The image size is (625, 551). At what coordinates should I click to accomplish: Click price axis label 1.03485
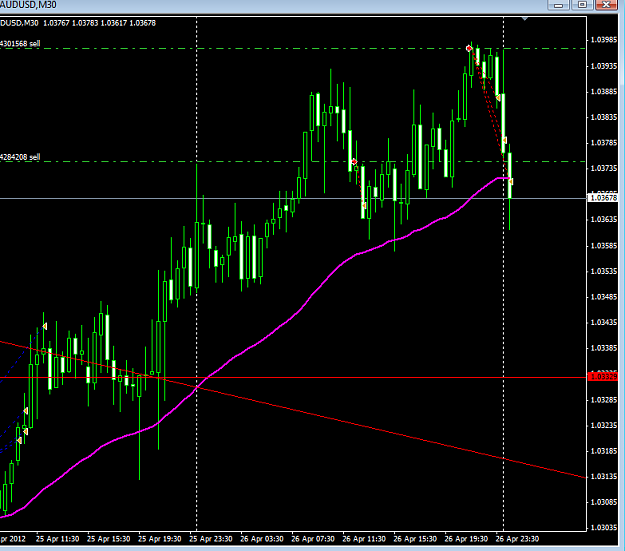tap(603, 297)
